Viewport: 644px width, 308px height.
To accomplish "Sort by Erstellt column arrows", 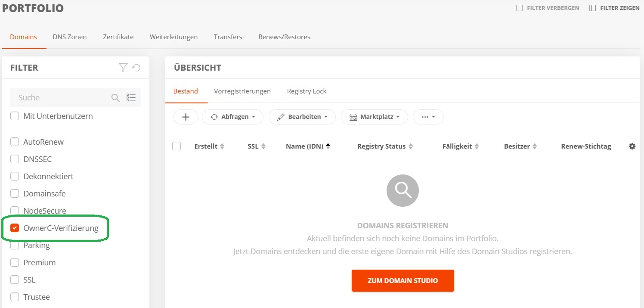I will [x=222, y=146].
